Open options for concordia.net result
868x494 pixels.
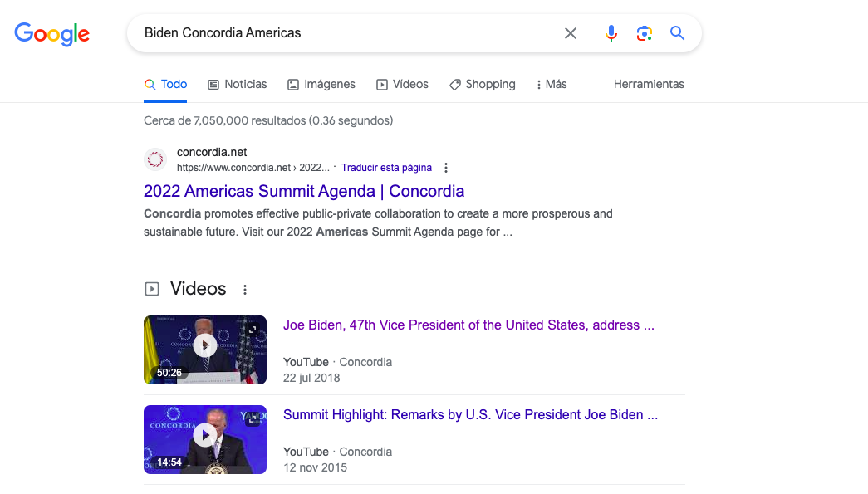coord(446,168)
